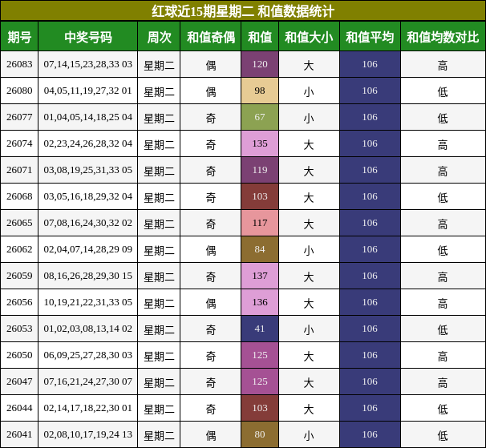This screenshot has height=448, width=486.
Task: Select issue number 26065
Action: pyautogui.click(x=19, y=223)
